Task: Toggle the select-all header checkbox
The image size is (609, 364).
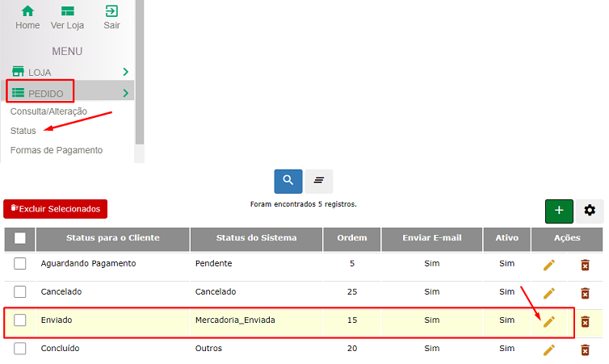Action: click(x=20, y=238)
